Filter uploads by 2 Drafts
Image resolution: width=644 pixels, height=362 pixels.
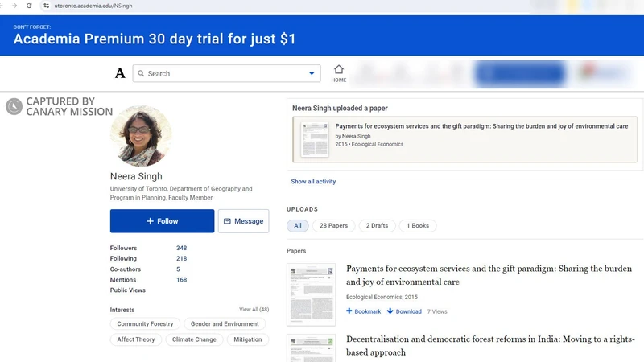[377, 226]
